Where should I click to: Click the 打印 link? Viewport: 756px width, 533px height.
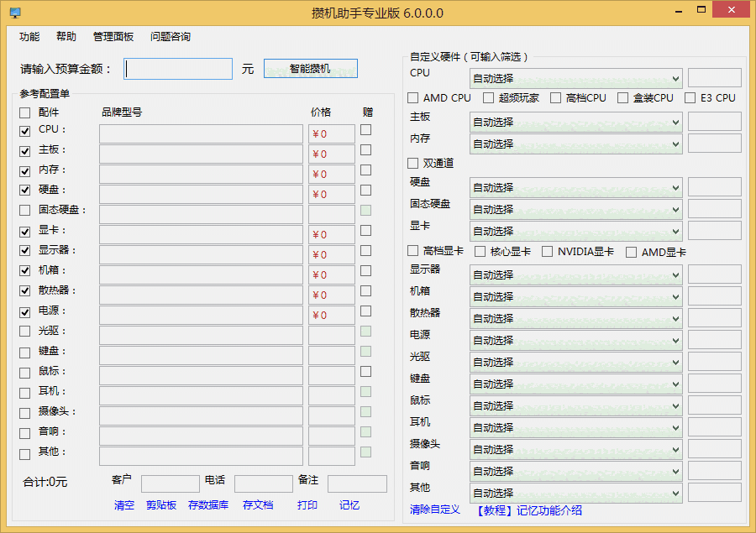[307, 505]
